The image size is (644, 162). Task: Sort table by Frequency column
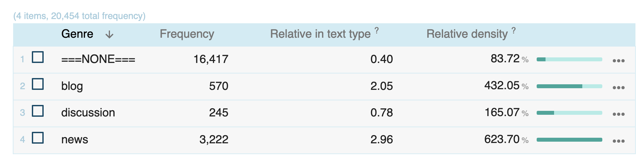coord(187,34)
